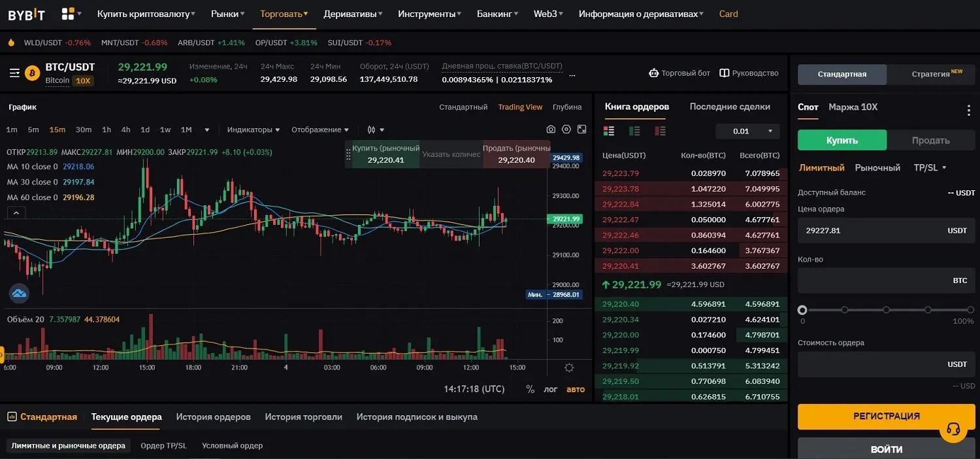Open the customer support headset icon
This screenshot has height=459, width=980.
coord(953,430)
